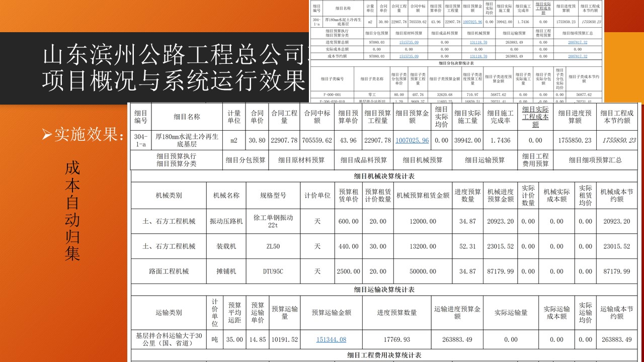Select the 细目运输决算统计表 section title
The width and height of the screenshot is (644, 362).
coord(384,290)
